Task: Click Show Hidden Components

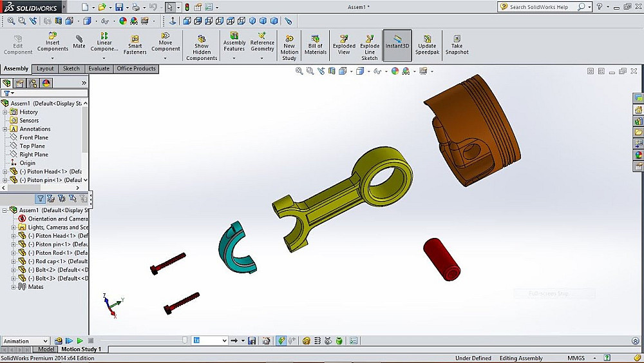Action: point(202,48)
